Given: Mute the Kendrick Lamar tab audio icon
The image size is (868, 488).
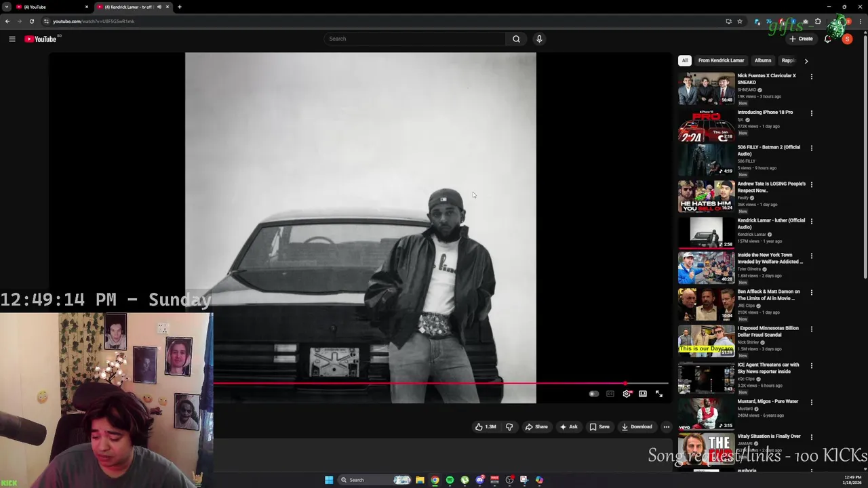Looking at the screenshot, I should (159, 7).
